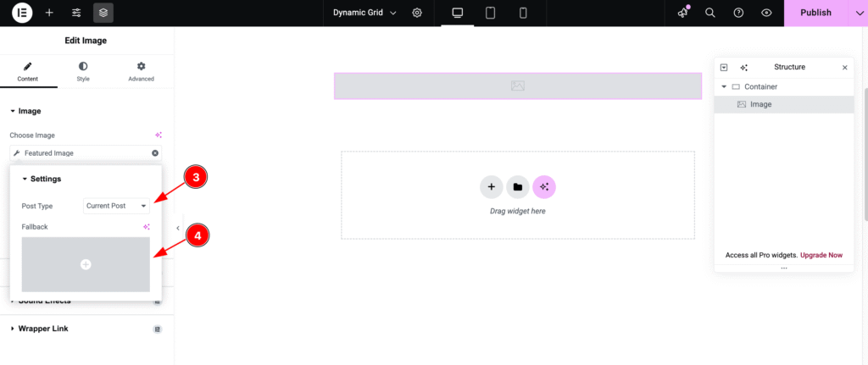Open the Finder search icon
Viewport: 868px width, 365px height.
[x=710, y=13]
